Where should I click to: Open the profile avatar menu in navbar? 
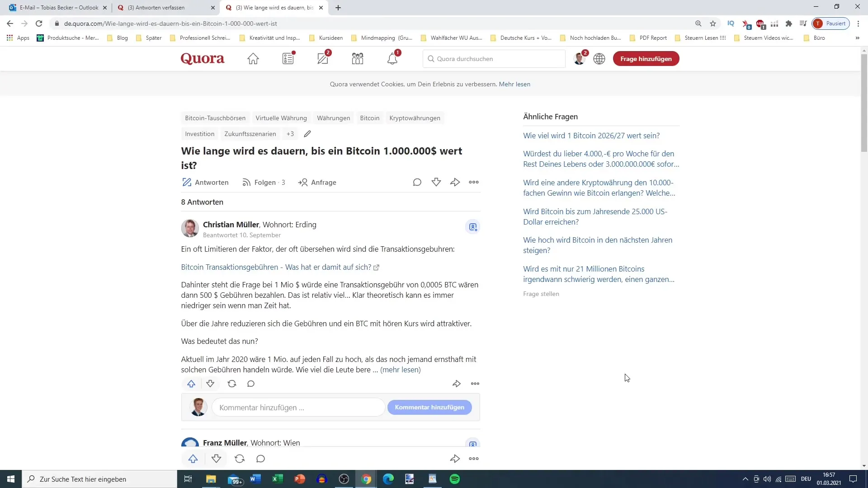(579, 59)
